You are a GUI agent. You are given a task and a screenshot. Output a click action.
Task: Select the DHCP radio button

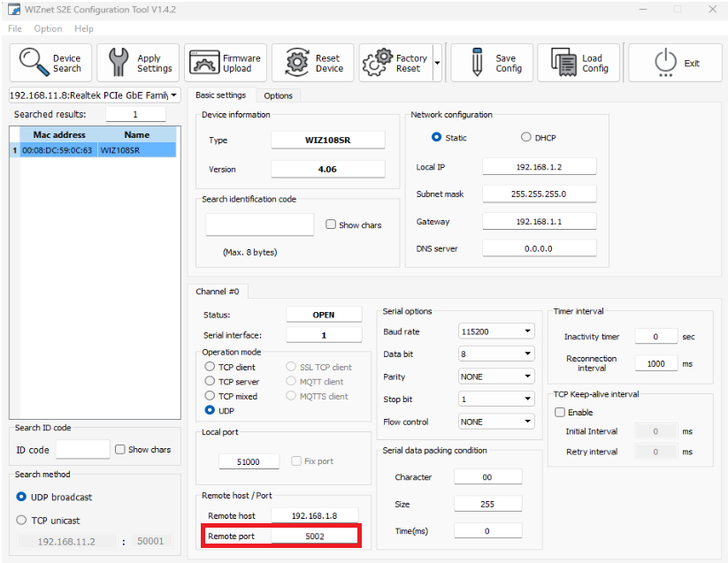[526, 138]
